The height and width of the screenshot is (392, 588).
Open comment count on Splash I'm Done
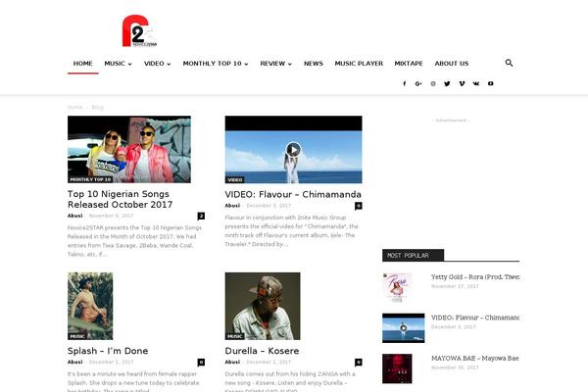201,363
